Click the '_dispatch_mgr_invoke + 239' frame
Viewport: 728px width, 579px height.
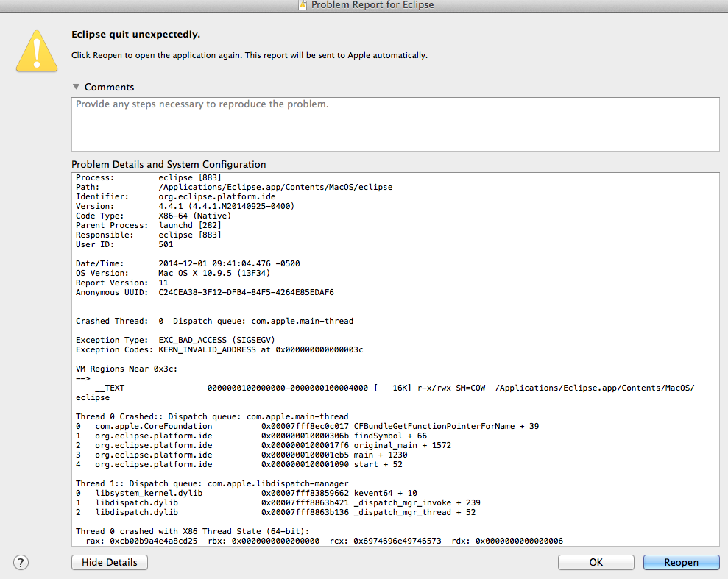pos(278,503)
